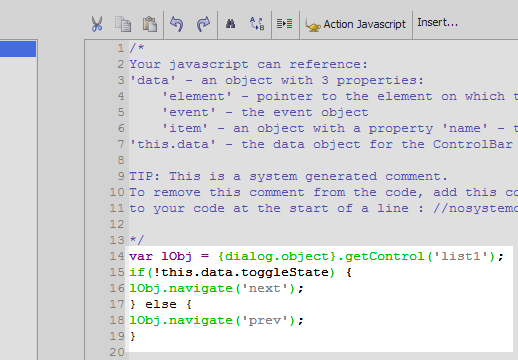Viewport: 518px width, 360px height.
Task: Click the '} else {' line
Action: tap(161, 304)
